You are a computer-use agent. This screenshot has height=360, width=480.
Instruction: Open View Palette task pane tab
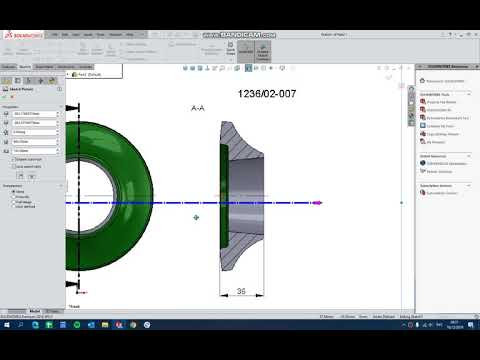pos(411,110)
